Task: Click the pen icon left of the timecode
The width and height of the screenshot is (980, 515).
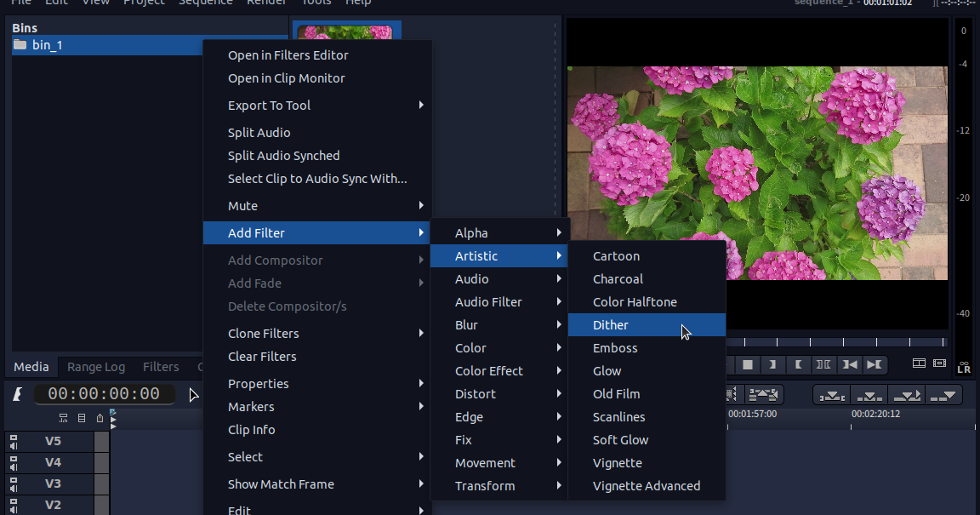Action: click(x=18, y=393)
